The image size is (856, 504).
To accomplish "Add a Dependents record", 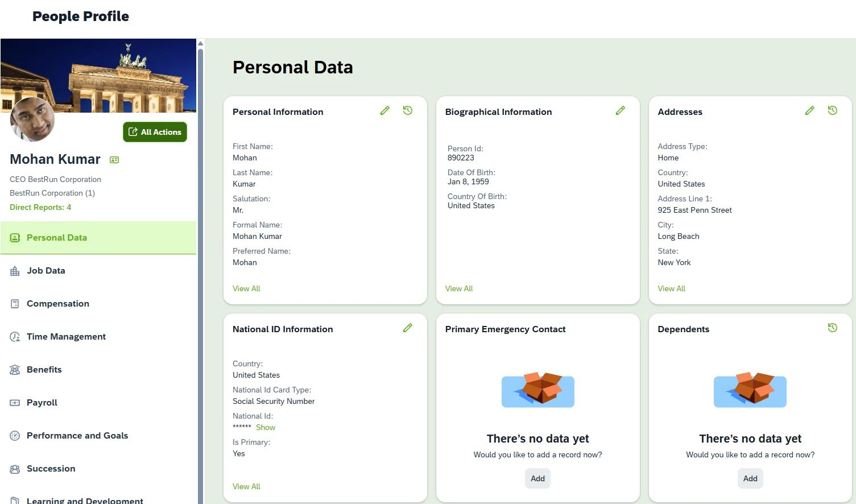I will [x=750, y=478].
